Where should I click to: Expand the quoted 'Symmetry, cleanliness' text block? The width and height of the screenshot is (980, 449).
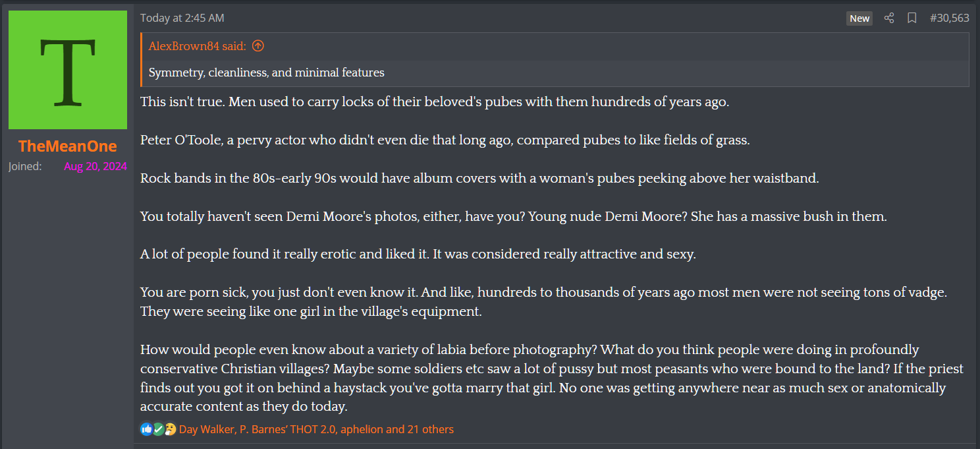coord(267,73)
